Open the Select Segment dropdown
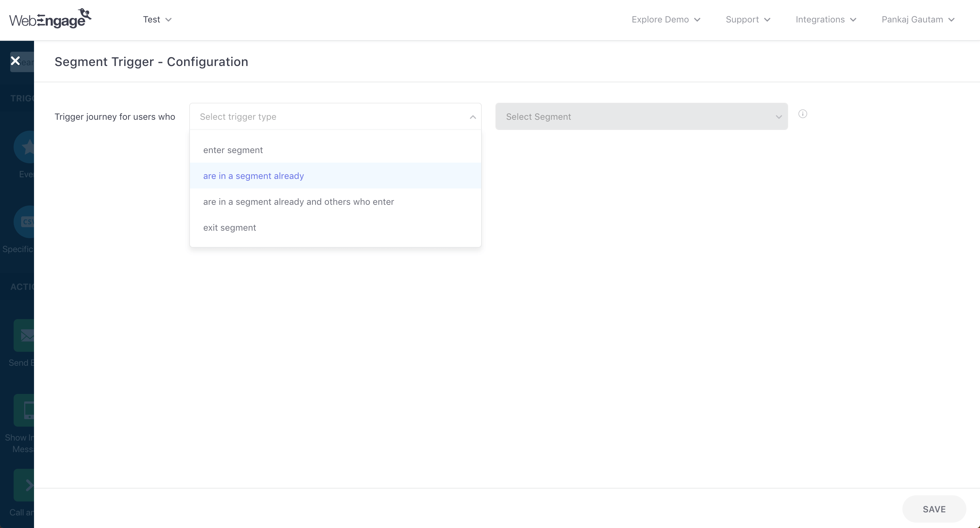The width and height of the screenshot is (980, 528). click(641, 117)
